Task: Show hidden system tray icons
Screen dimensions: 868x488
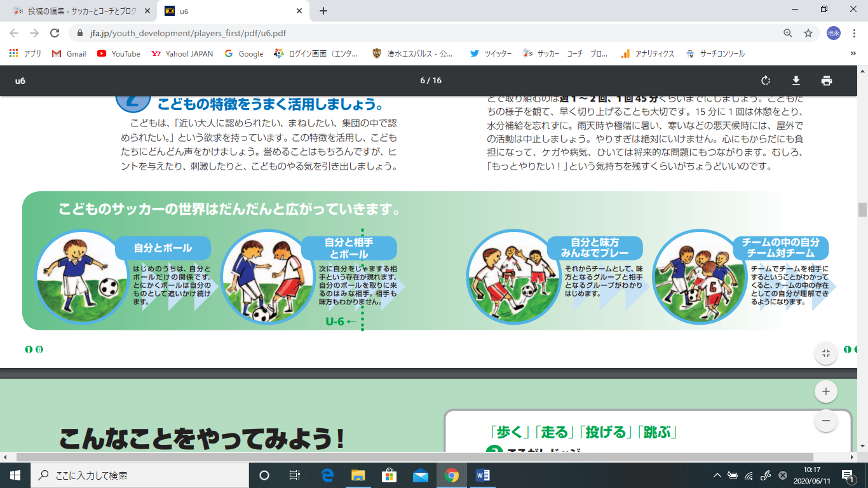Action: click(x=717, y=475)
